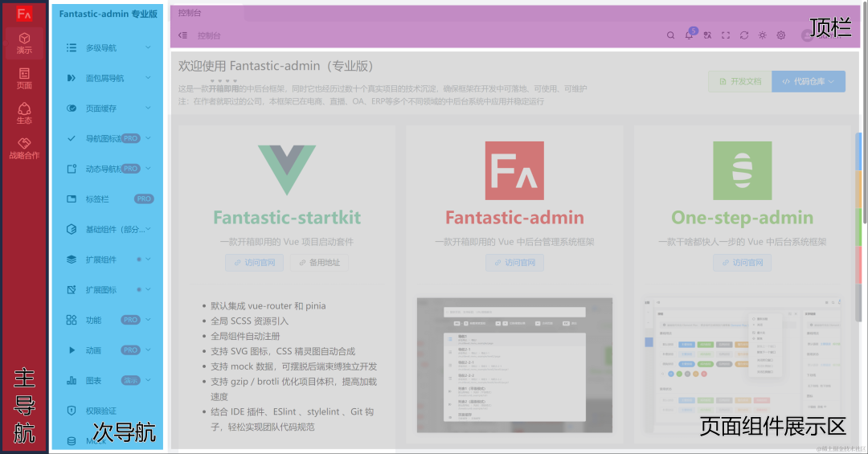Expand the 多级导航 chevron
Viewport: 868px width, 454px height.
pyautogui.click(x=148, y=47)
